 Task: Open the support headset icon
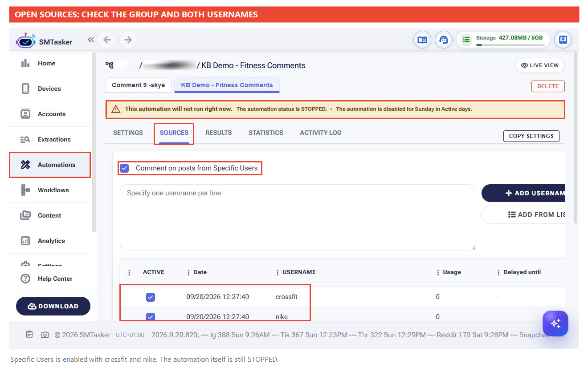[x=443, y=40]
